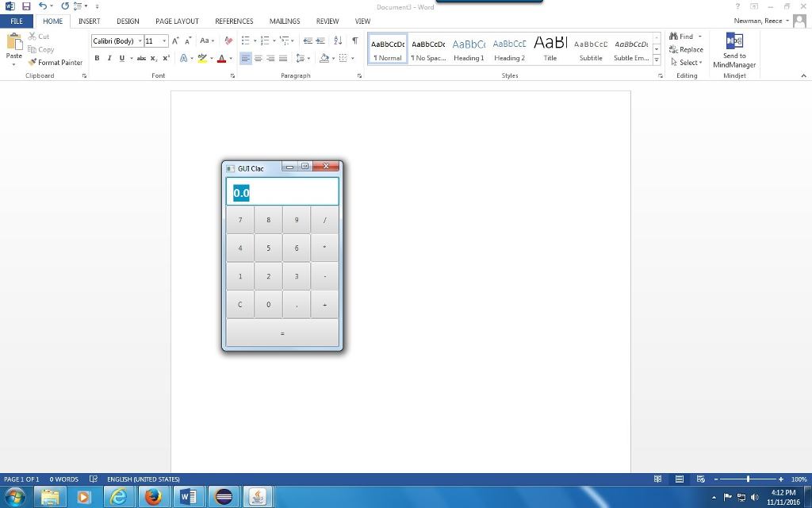This screenshot has height=508, width=812.
Task: Open font color dropdown arrow
Action: (x=231, y=58)
